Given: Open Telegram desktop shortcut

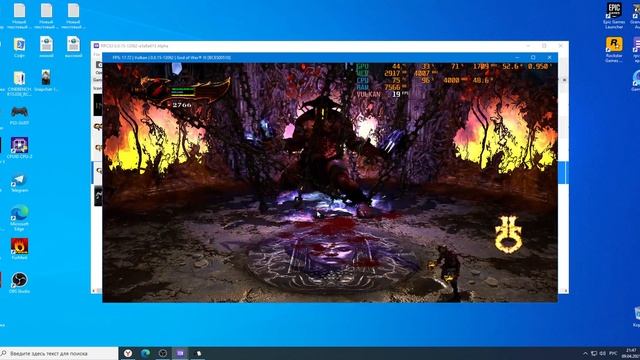Looking at the screenshot, I should tap(19, 183).
